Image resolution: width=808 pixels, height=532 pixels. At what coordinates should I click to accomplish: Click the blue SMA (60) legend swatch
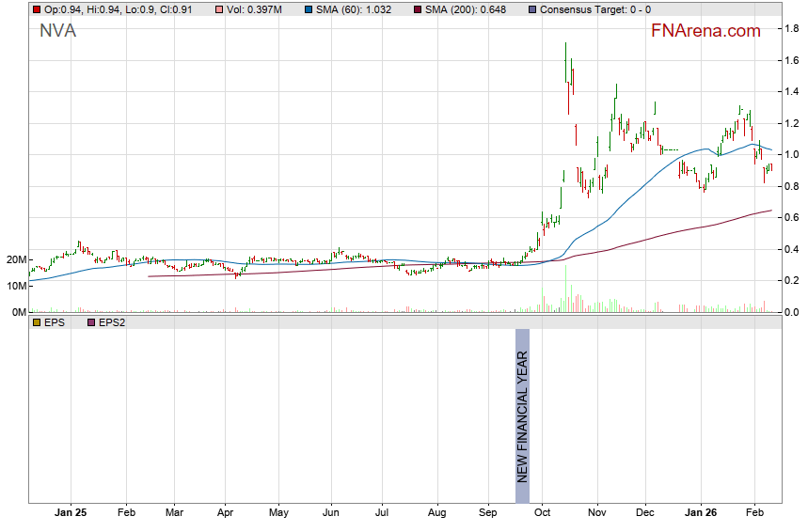[310, 9]
